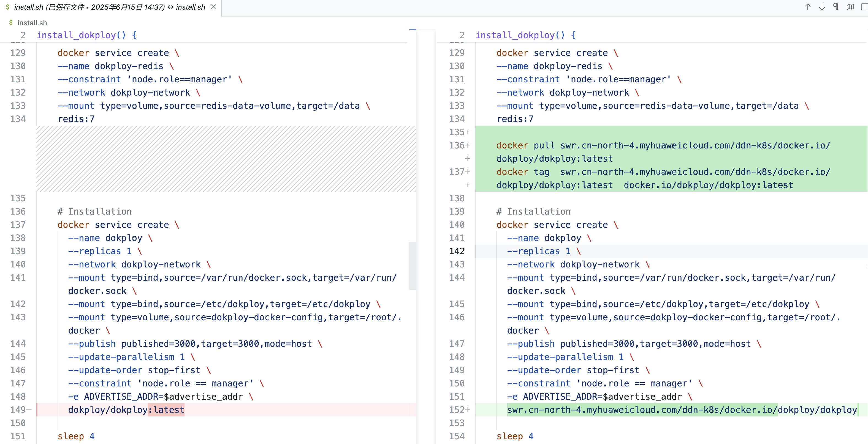Click the diff overview ruler top marker

coord(413,30)
